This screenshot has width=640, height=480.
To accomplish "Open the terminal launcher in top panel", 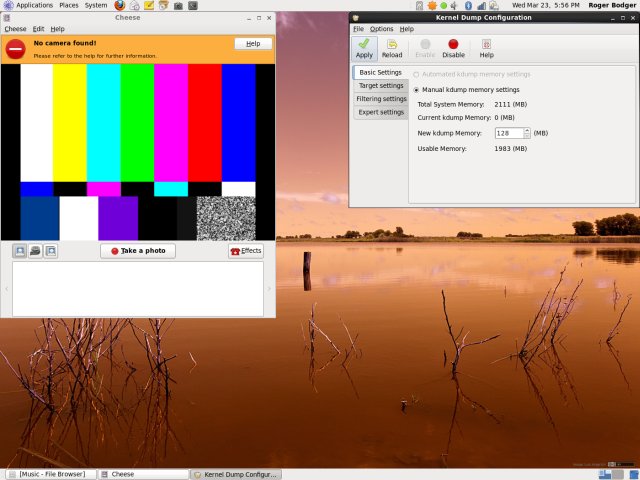I will pyautogui.click(x=193, y=6).
